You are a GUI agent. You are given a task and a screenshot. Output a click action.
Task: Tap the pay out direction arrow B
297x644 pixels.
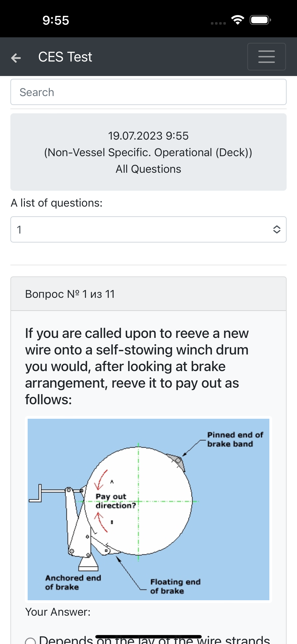click(101, 522)
